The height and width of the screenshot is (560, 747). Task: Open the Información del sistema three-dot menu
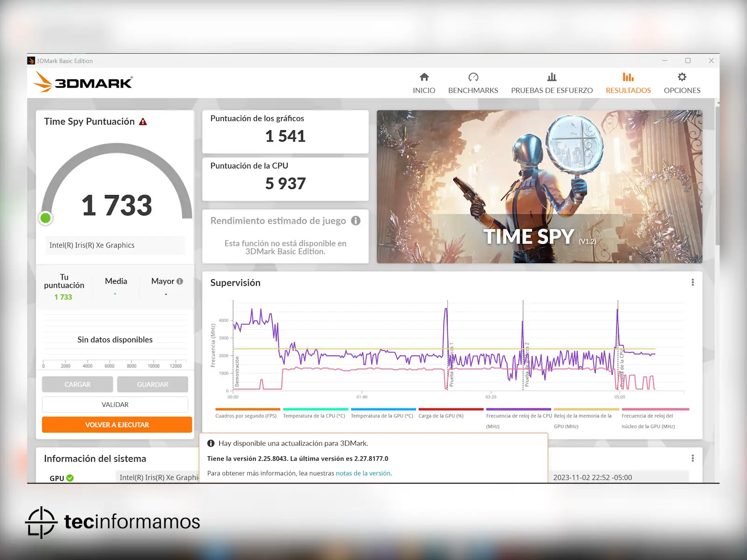click(692, 458)
